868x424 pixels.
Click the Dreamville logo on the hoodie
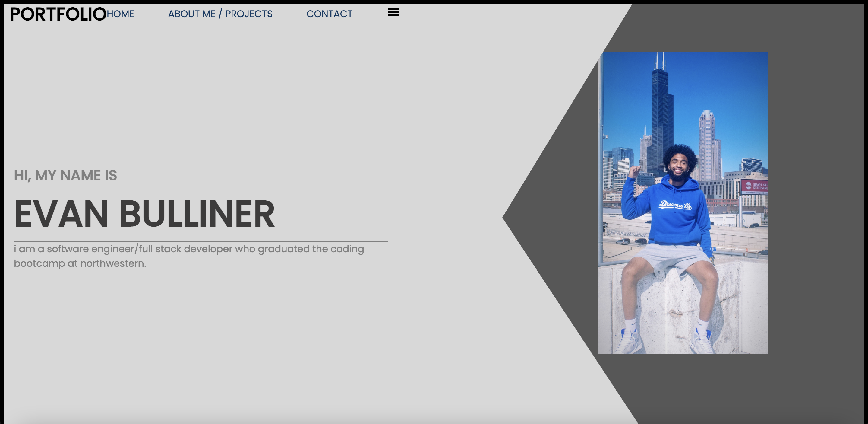pos(675,205)
